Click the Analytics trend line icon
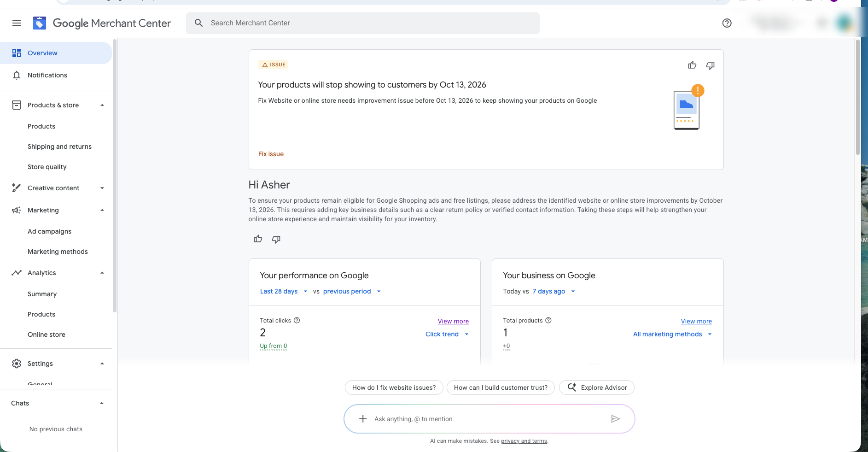Screen dimensions: 868x452 click(17, 273)
